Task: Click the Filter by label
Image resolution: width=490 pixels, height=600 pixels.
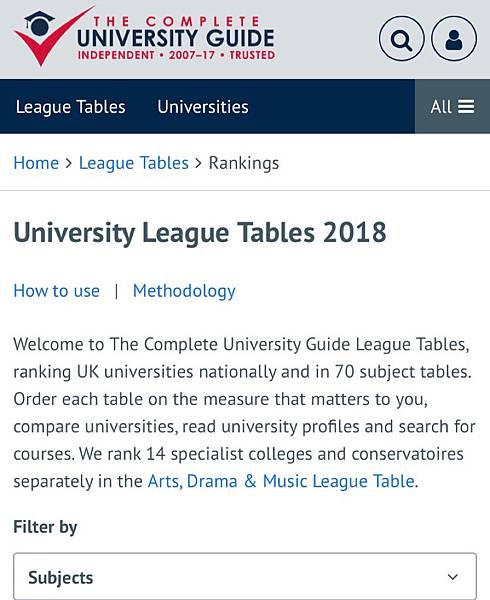Action: coord(45,527)
